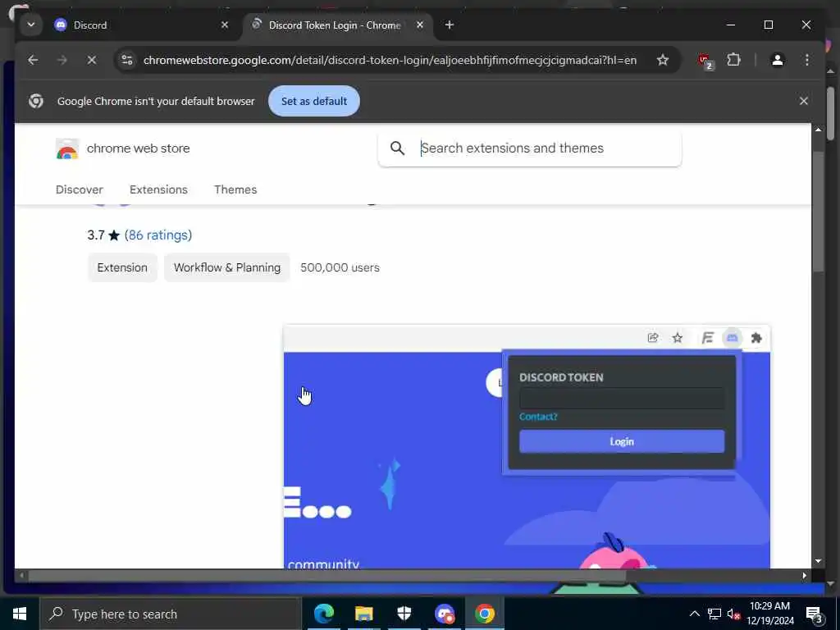
Task: Click the page scroll down arrow
Action: coord(818,561)
